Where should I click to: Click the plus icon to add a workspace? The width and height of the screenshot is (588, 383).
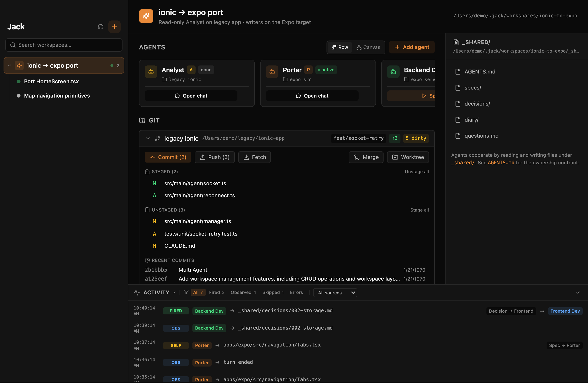click(114, 26)
